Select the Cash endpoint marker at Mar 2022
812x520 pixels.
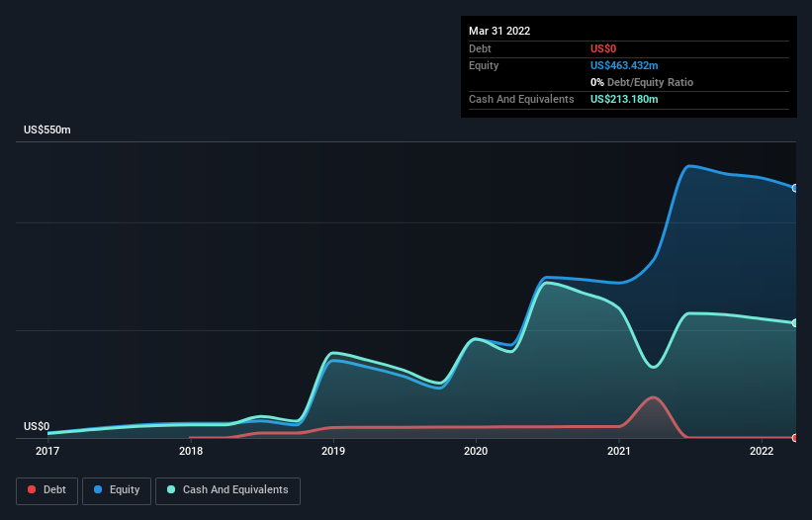(x=795, y=323)
